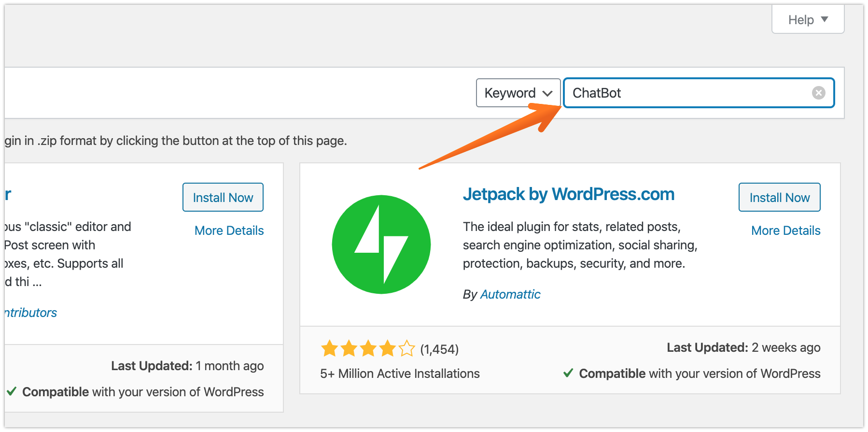Viewport: 868px width, 432px height.
Task: View More Details for Jetpack
Action: point(785,230)
